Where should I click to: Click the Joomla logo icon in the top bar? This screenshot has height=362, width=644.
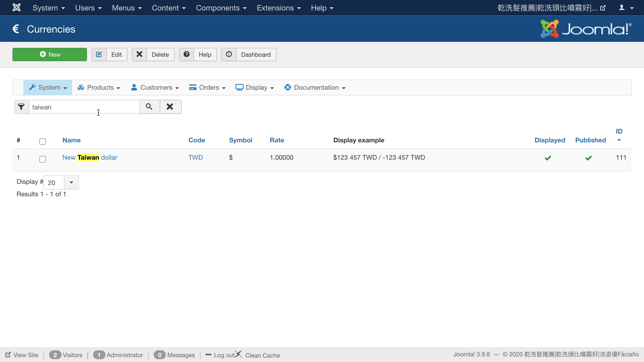click(x=17, y=8)
